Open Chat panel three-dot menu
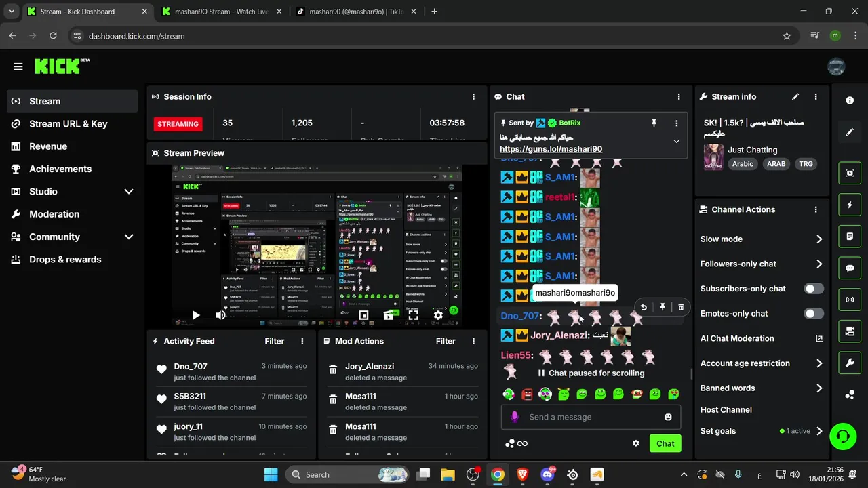 [x=679, y=97]
